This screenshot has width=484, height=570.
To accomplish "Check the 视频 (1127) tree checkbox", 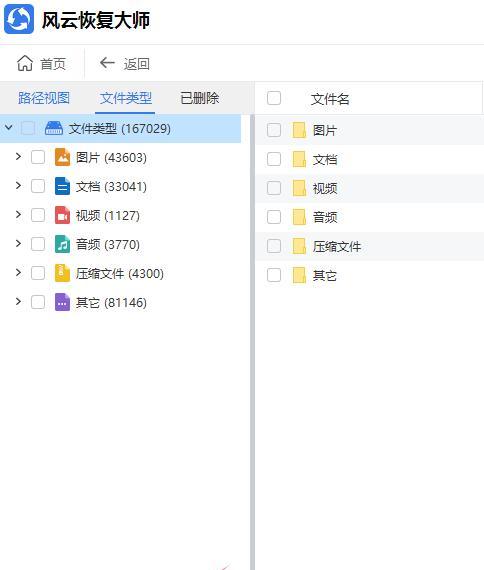I will tap(38, 215).
